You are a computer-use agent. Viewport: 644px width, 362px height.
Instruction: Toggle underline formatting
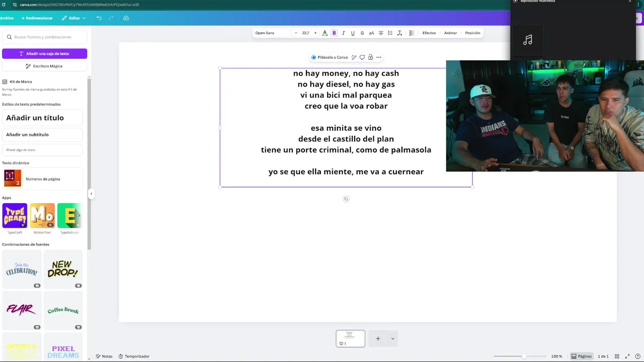pos(353,33)
